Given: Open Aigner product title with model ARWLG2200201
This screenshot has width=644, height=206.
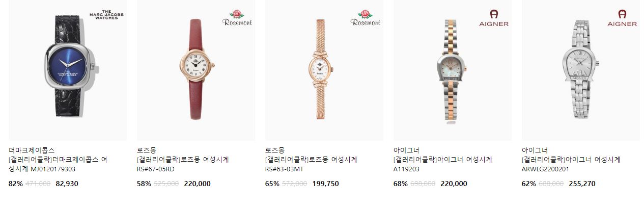Looking at the screenshot, I should coord(571,164).
